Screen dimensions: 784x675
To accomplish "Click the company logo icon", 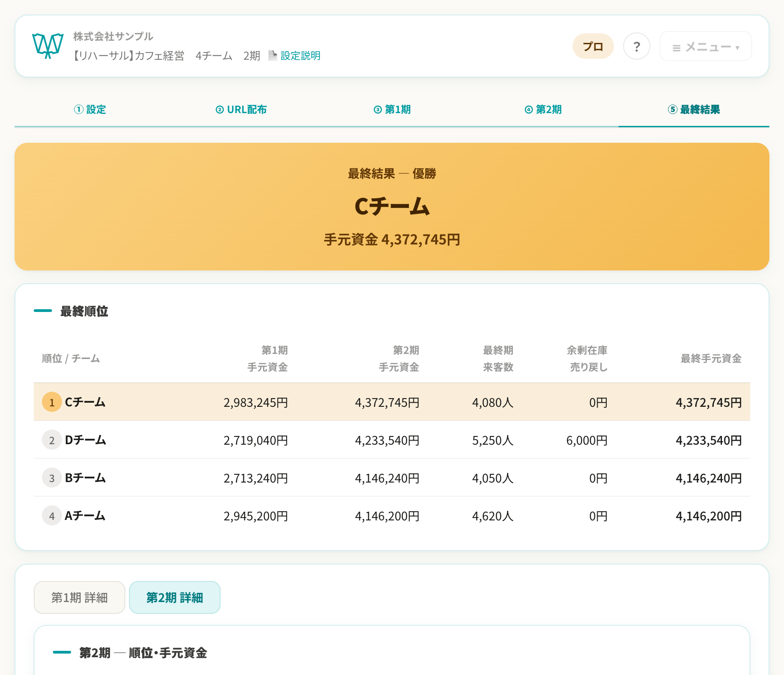I will tap(47, 46).
